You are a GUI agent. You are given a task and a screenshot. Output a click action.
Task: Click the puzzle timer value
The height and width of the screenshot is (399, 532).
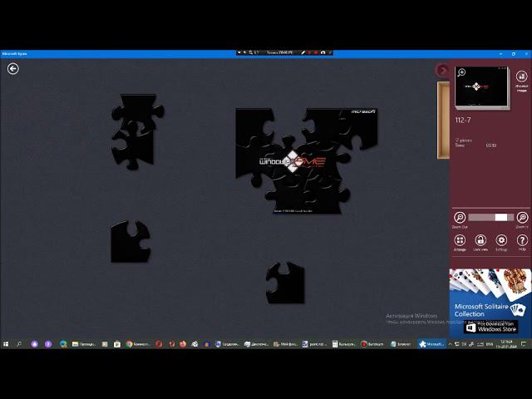(490, 145)
